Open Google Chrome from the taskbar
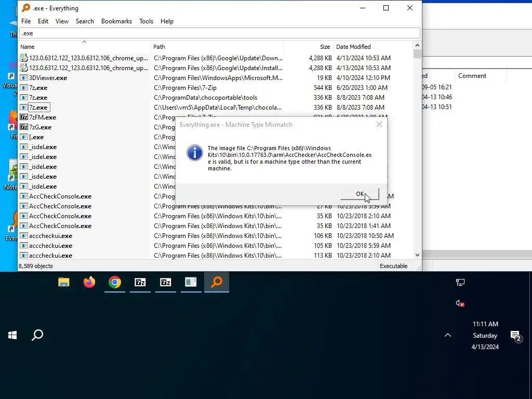Screen dimensions: 532x399 (115, 282)
